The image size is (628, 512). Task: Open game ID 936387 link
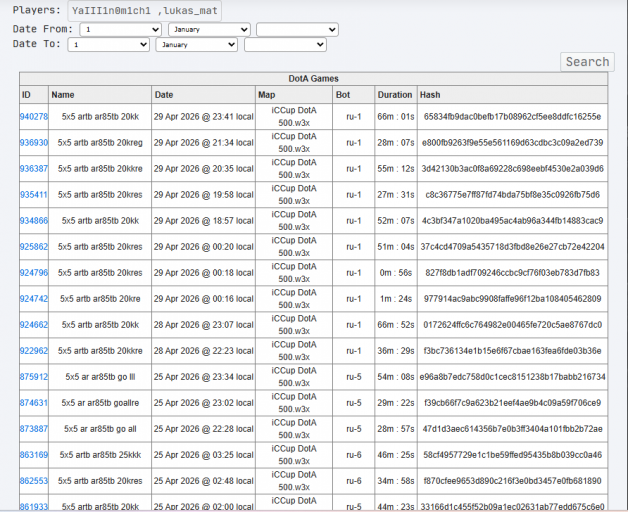pyautogui.click(x=34, y=169)
